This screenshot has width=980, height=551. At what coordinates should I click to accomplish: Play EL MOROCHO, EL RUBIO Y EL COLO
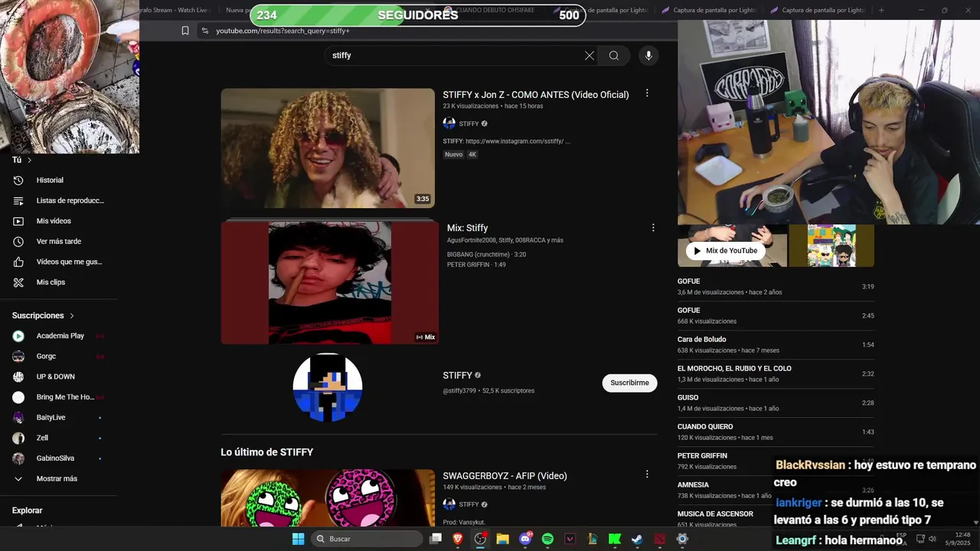776,374
